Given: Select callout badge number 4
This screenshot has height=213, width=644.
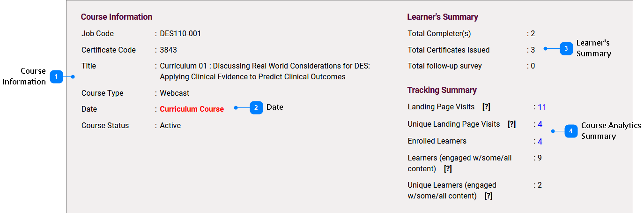Looking at the screenshot, I should pyautogui.click(x=571, y=131).
